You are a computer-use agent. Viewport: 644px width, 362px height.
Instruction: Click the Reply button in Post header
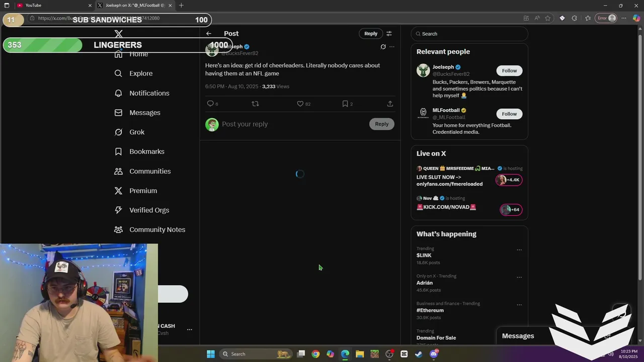371,34
